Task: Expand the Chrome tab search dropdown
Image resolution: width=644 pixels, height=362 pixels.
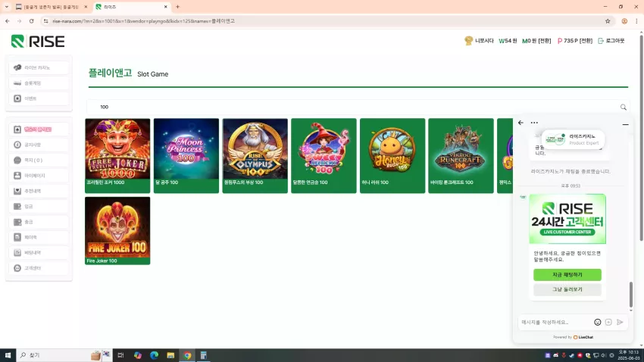Action: pyautogui.click(x=7, y=7)
